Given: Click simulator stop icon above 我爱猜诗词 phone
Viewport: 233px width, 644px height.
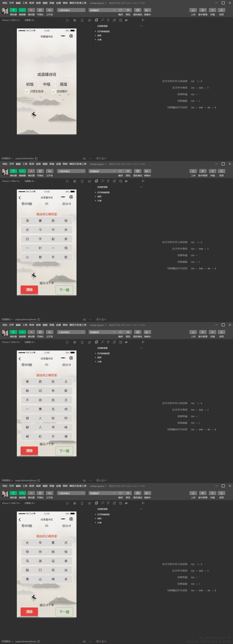Looking at the screenshot, I should coord(75,20).
